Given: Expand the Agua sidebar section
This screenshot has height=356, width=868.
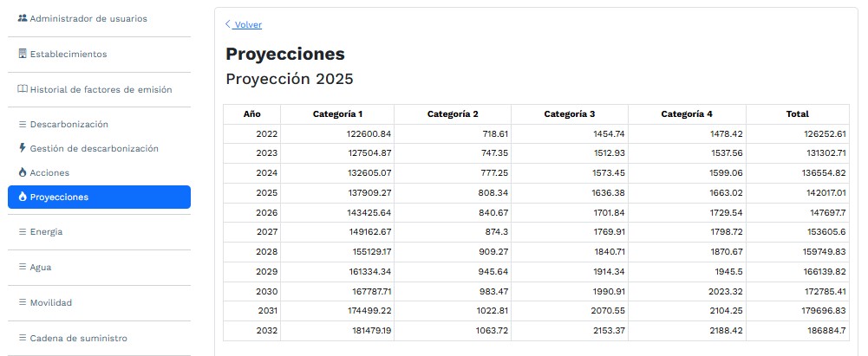Looking at the screenshot, I should [x=99, y=267].
